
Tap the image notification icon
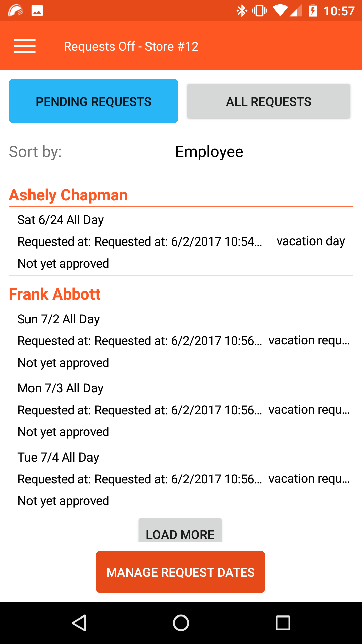coord(37,11)
